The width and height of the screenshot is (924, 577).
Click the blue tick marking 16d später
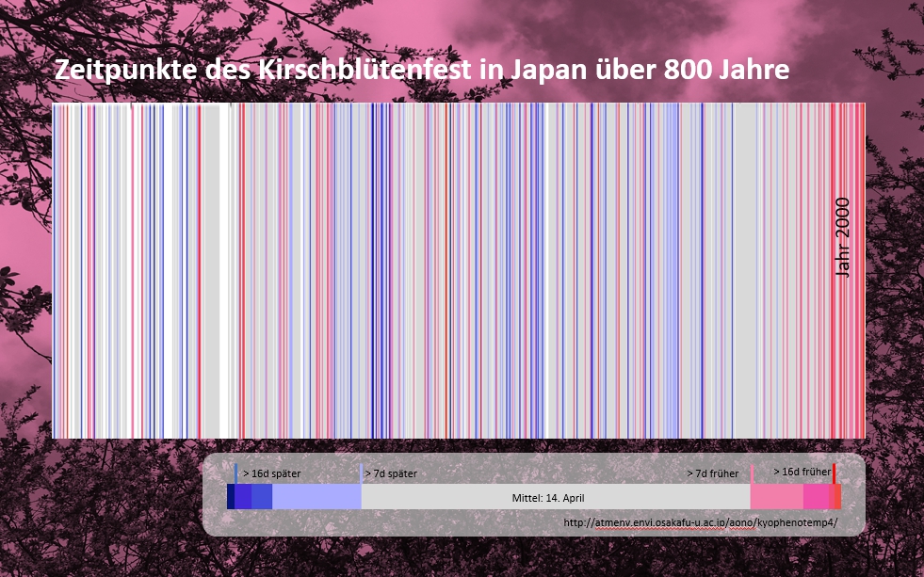click(235, 473)
